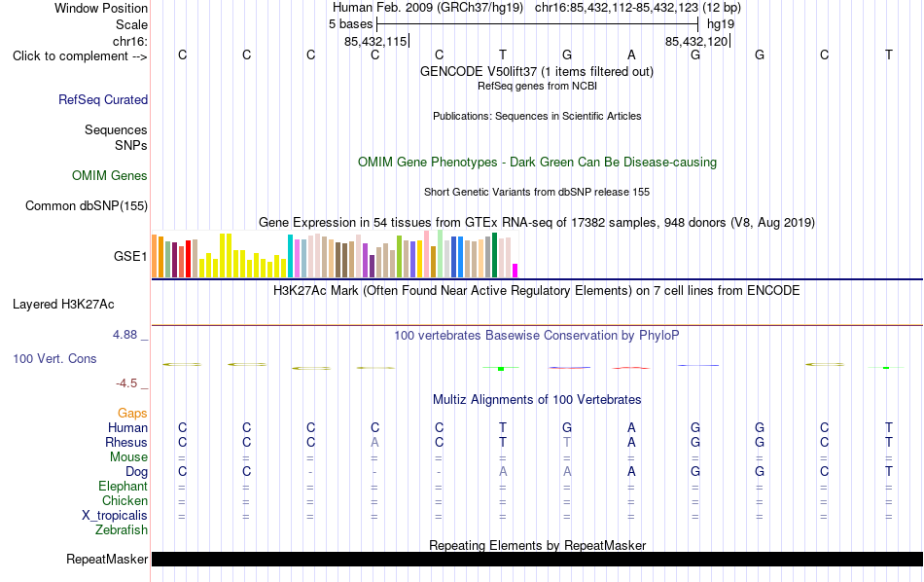Click the RepeatMasker track label
The height and width of the screenshot is (582, 924).
click(x=107, y=559)
